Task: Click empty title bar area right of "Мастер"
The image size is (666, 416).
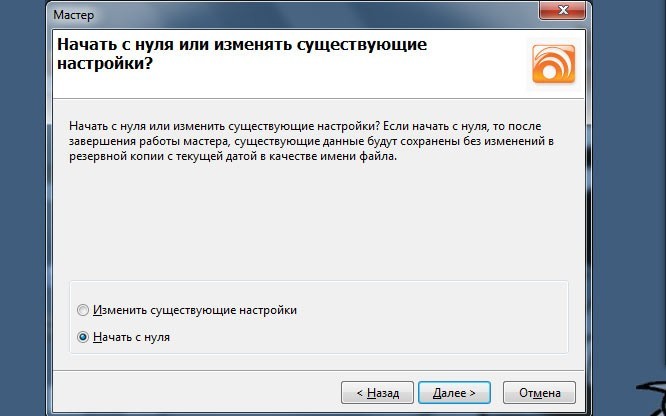Action: pyautogui.click(x=300, y=13)
